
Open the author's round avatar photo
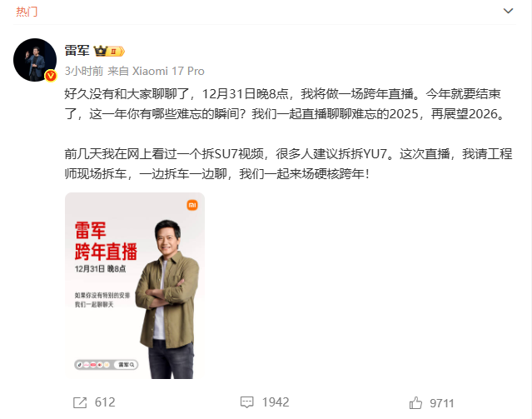point(35,60)
